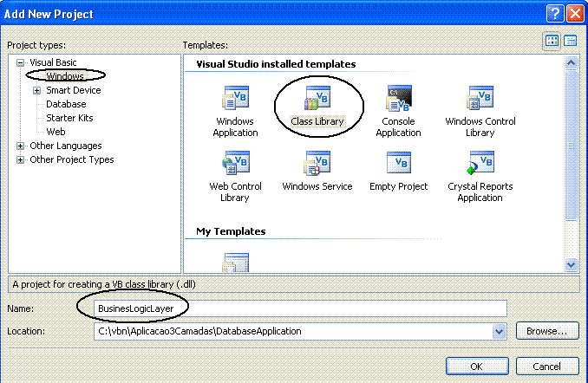Image resolution: width=588 pixels, height=383 pixels.
Task: Select the Smart Device label in tree
Action: 74,90
